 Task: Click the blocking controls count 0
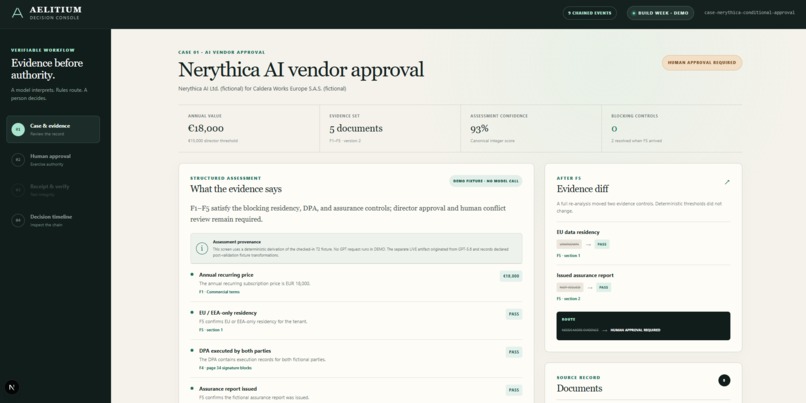(614, 129)
